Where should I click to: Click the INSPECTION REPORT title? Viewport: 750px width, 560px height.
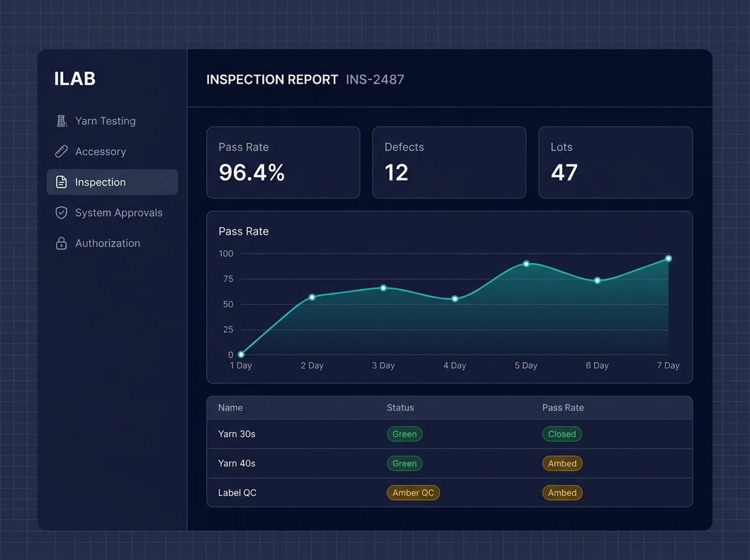coord(272,79)
